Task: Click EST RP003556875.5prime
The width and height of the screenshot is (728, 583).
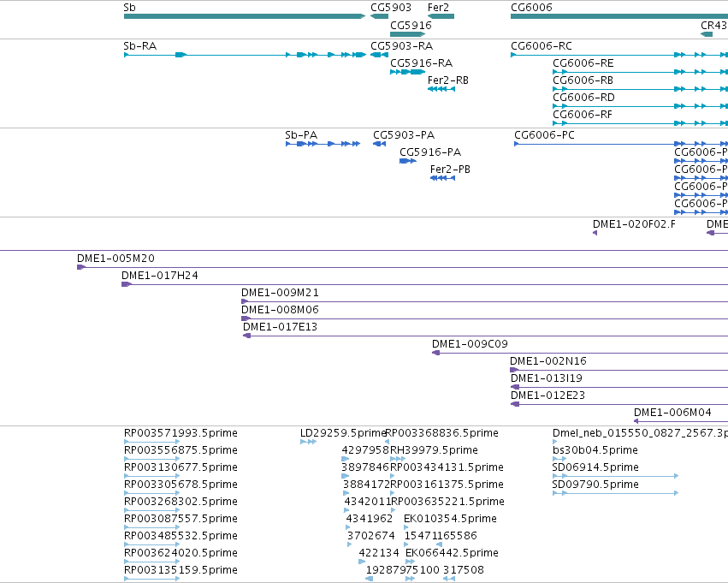Action: tap(151, 459)
